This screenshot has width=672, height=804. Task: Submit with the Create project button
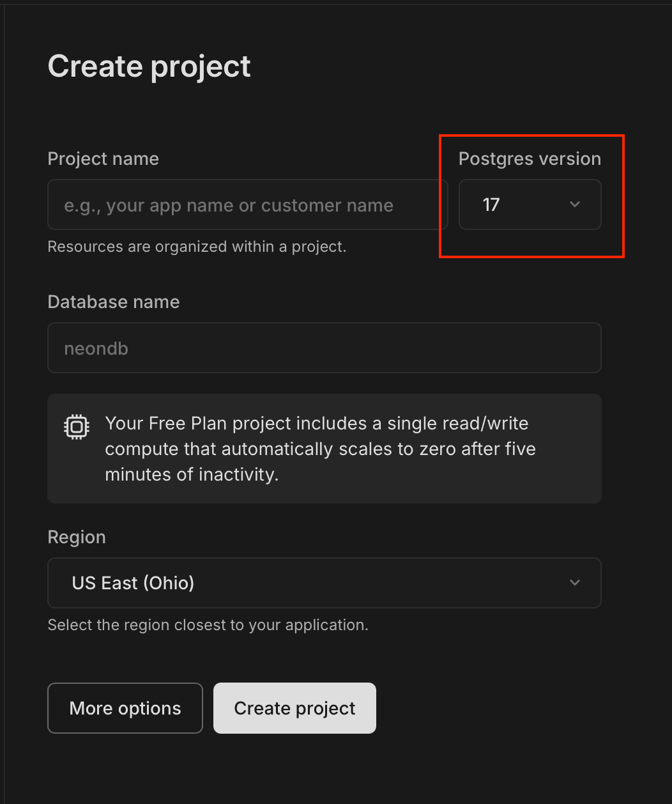[x=294, y=708]
